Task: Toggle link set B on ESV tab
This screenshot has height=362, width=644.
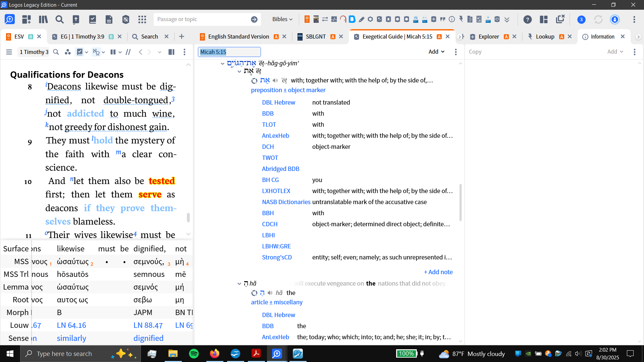Action: click(x=31, y=37)
